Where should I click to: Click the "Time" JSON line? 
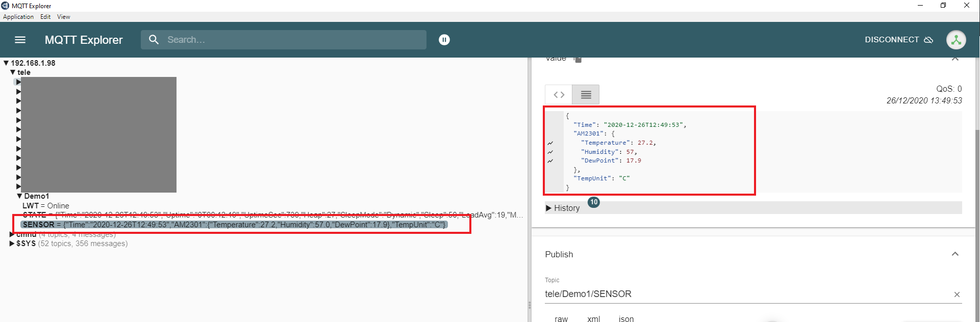pyautogui.click(x=630, y=125)
